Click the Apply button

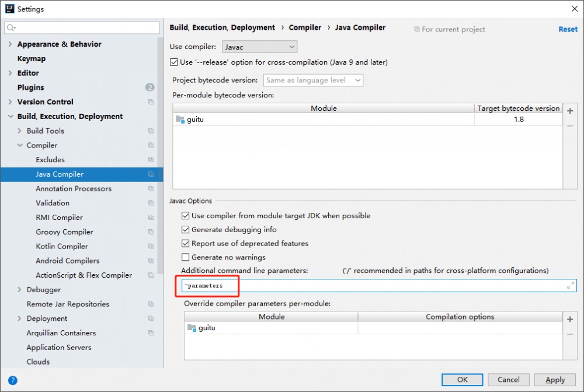555,380
